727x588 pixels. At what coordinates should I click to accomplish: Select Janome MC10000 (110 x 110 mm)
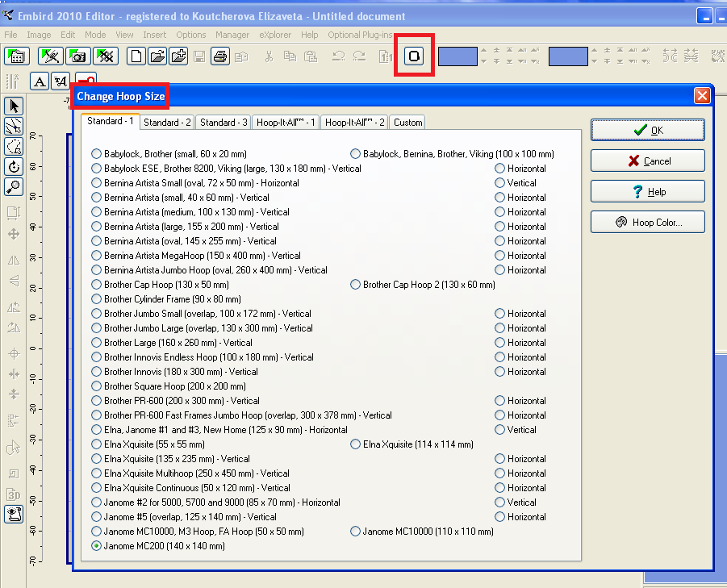click(x=356, y=532)
